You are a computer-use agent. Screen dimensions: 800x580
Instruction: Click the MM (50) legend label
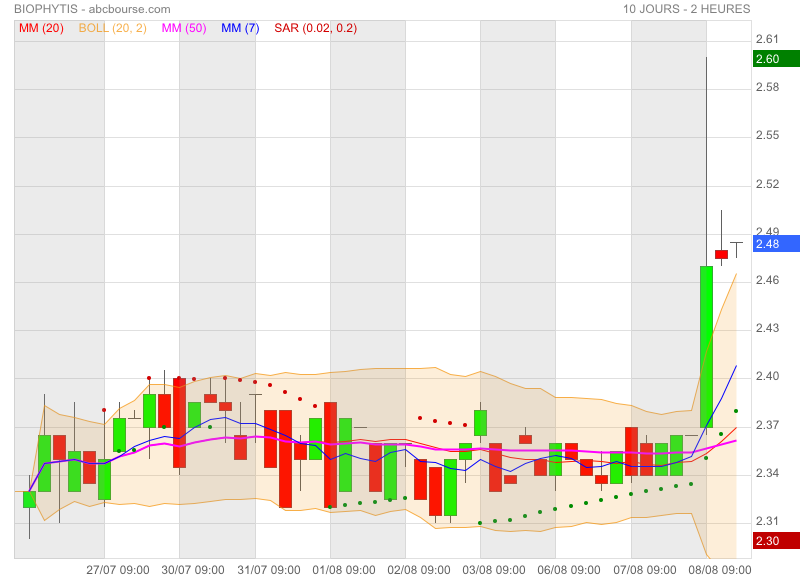[184, 28]
